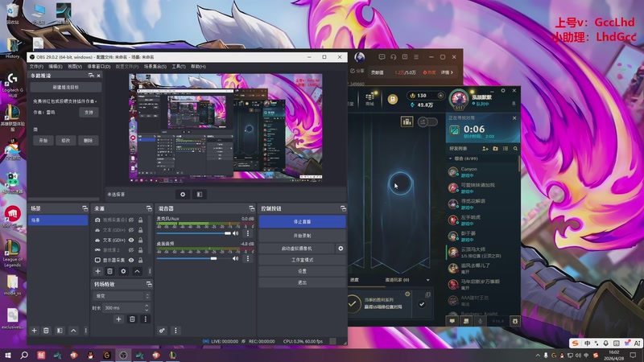Open the 帮助(H) menu in OBS
This screenshot has height=362, width=644.
198,67
